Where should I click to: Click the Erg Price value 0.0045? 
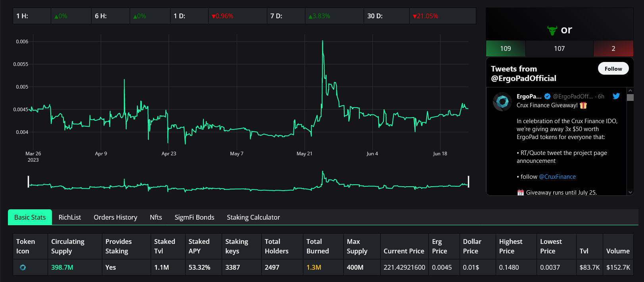pyautogui.click(x=442, y=267)
